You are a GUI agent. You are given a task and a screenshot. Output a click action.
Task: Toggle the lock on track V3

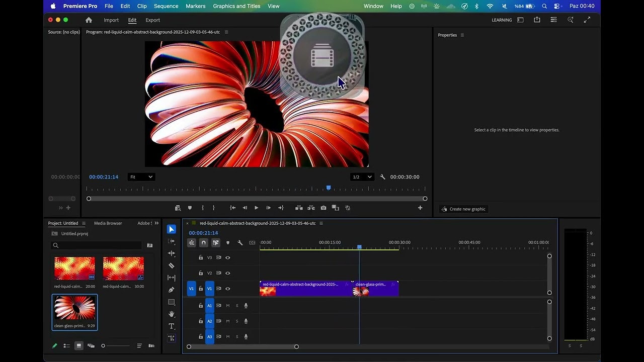pyautogui.click(x=201, y=257)
